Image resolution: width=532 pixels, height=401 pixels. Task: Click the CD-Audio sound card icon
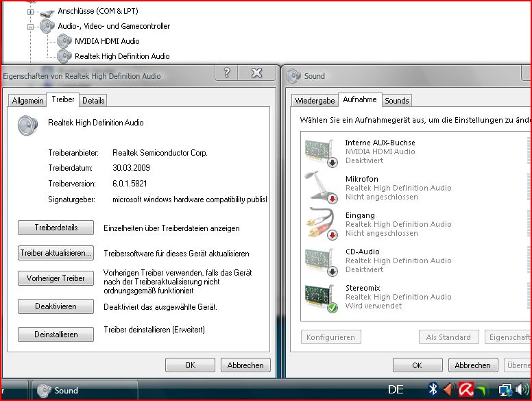click(x=321, y=261)
